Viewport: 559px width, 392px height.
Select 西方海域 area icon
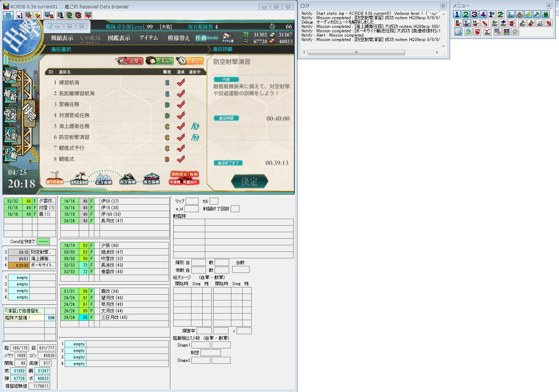(x=127, y=178)
